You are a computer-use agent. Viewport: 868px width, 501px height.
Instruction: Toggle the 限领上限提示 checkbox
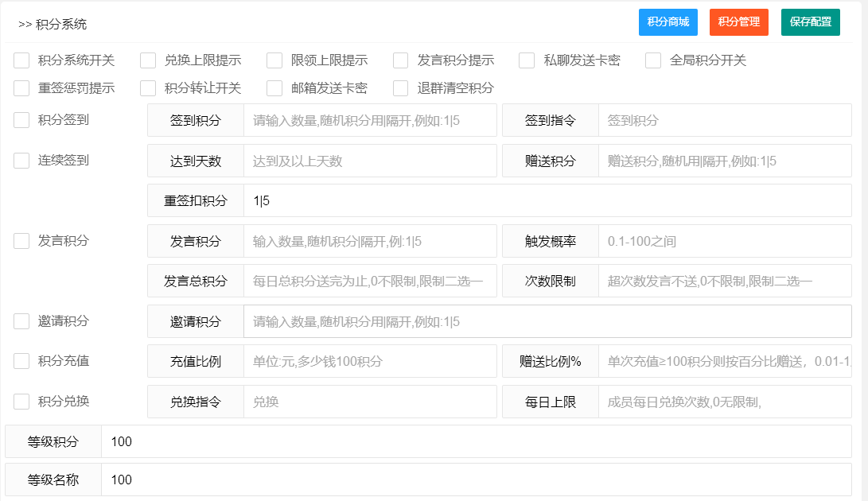pos(274,60)
